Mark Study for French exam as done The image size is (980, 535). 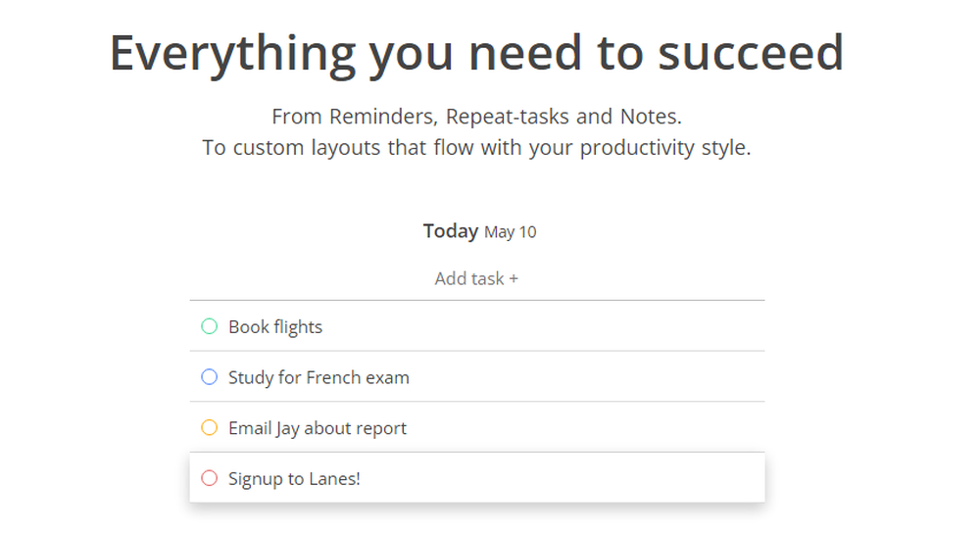pos(209,377)
